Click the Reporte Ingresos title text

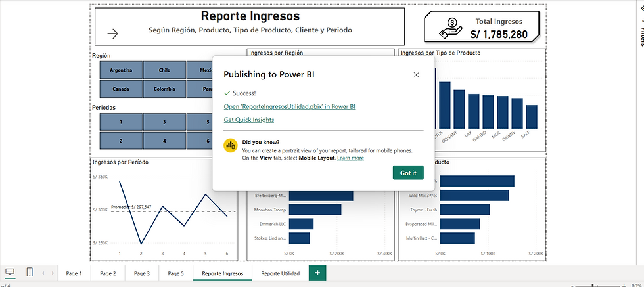click(x=250, y=16)
